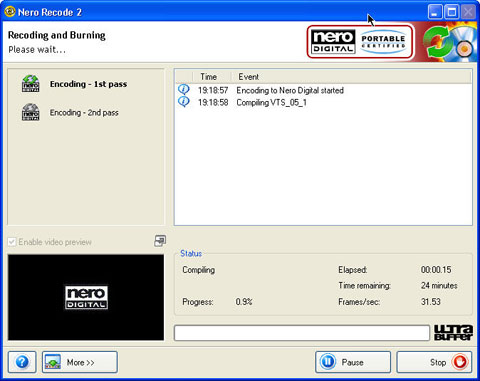480x381 pixels.
Task: Pause the encoding process
Action: point(353,362)
